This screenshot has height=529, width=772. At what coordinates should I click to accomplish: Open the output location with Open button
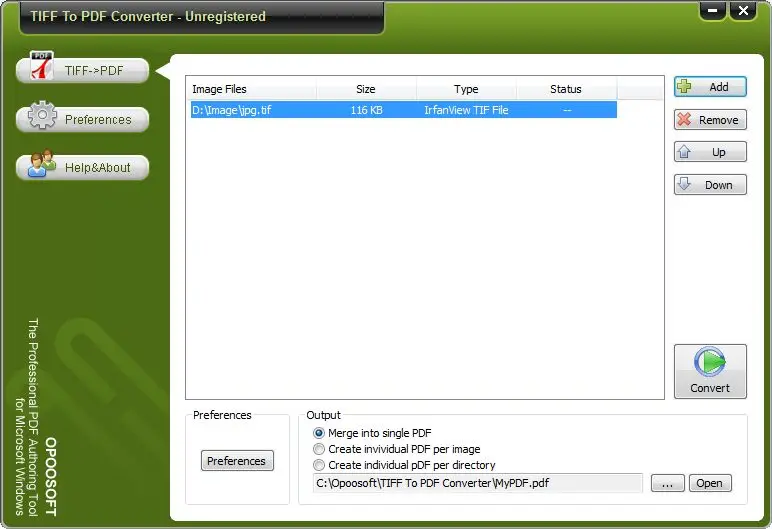pos(710,483)
